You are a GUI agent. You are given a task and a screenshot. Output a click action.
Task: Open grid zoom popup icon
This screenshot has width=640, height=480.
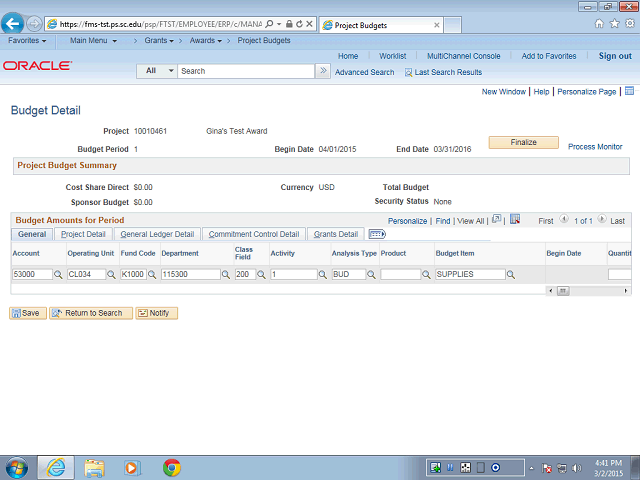click(496, 219)
